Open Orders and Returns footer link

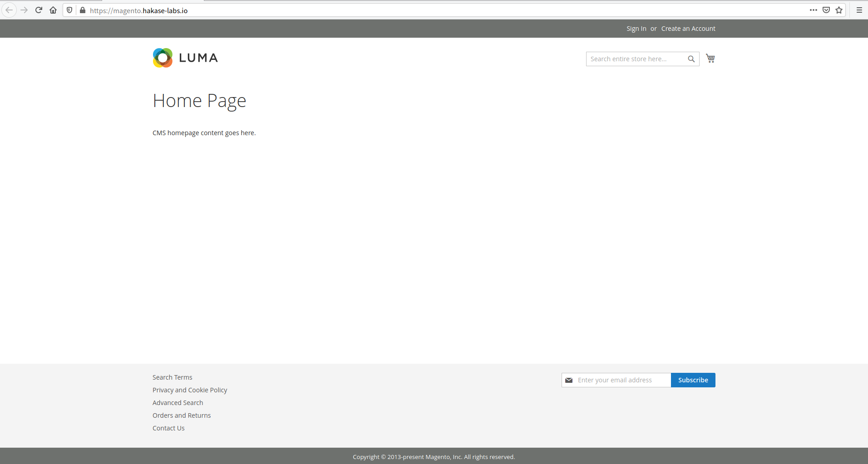(x=182, y=415)
